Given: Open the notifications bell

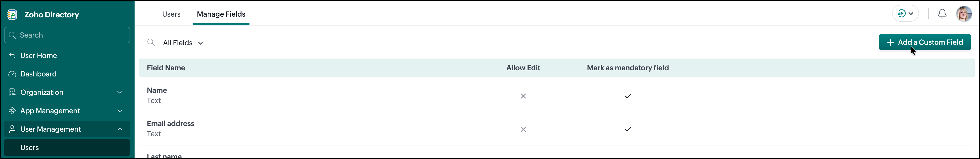Looking at the screenshot, I should 942,14.
